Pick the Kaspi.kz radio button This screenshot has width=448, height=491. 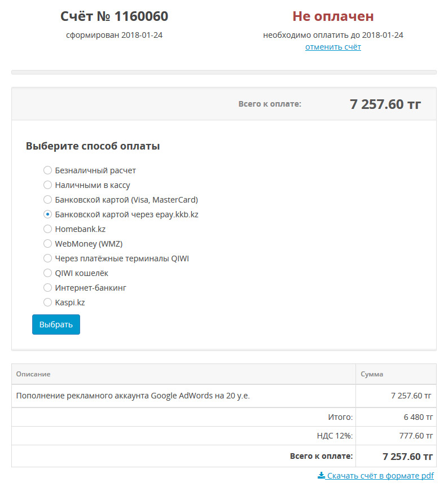(47, 303)
